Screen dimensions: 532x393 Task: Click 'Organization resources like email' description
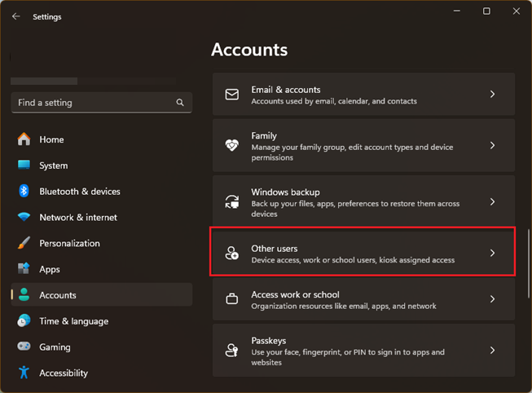point(344,306)
